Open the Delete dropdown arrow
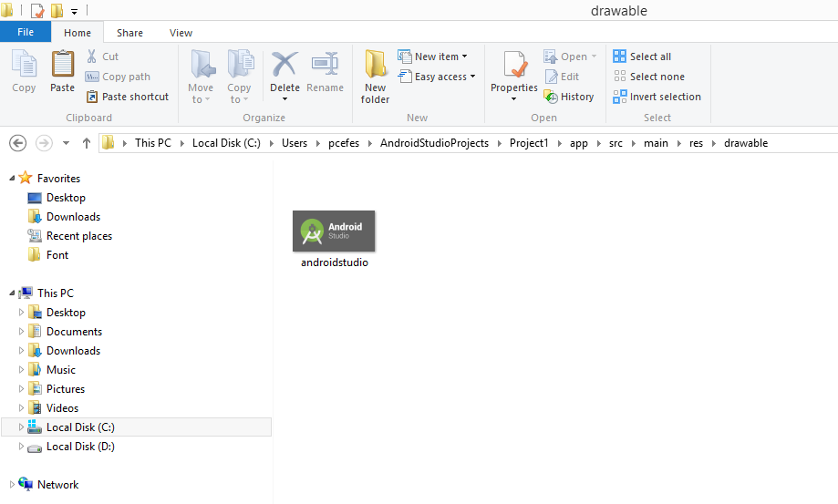 (x=285, y=99)
